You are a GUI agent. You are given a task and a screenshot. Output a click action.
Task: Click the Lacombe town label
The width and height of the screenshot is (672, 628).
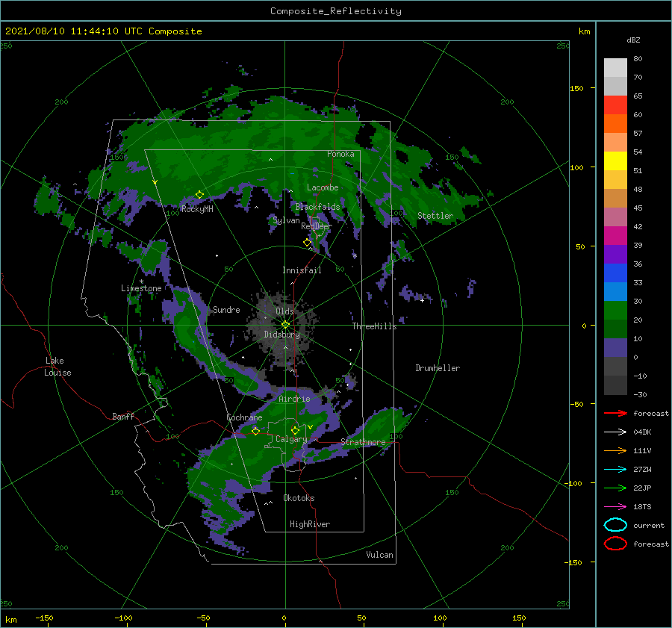[323, 187]
